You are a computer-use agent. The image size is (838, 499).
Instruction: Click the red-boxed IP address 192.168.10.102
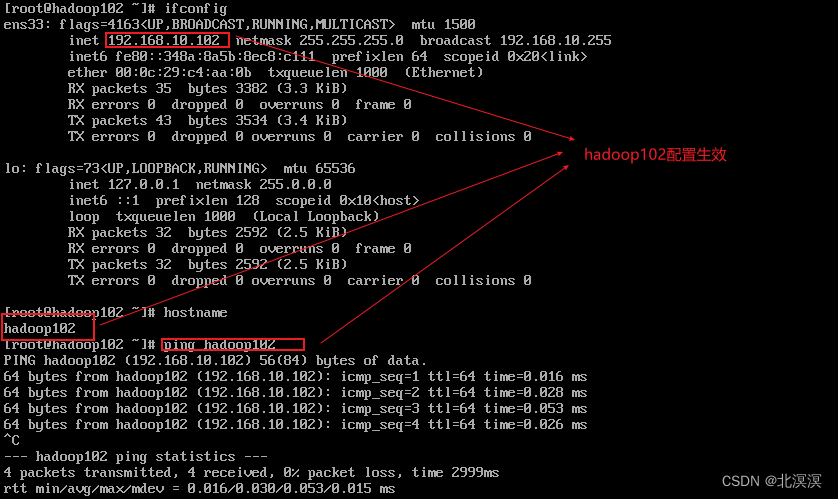click(166, 40)
